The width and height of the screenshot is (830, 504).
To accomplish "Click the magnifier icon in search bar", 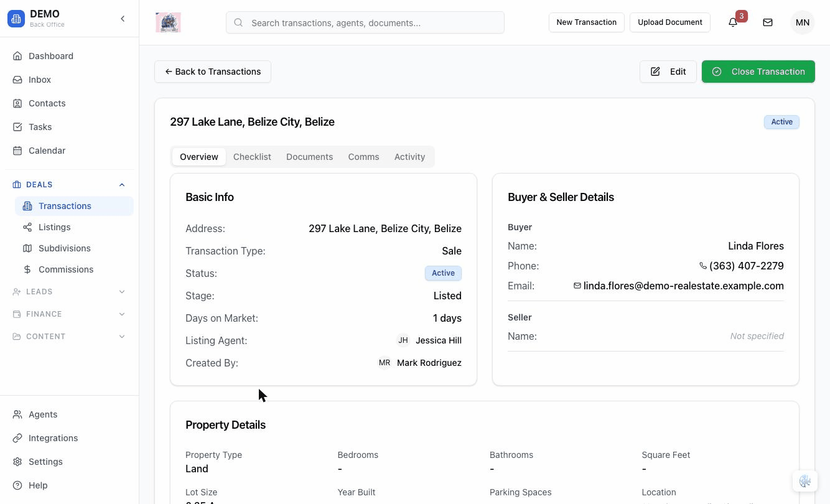I will [x=238, y=22].
